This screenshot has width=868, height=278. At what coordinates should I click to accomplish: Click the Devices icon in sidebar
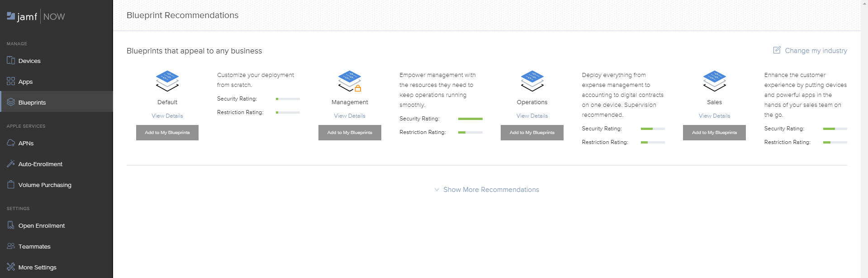pos(11,60)
